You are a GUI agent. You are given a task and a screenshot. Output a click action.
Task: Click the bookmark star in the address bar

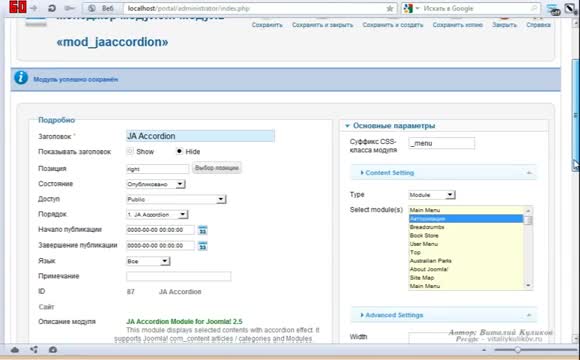click(390, 9)
